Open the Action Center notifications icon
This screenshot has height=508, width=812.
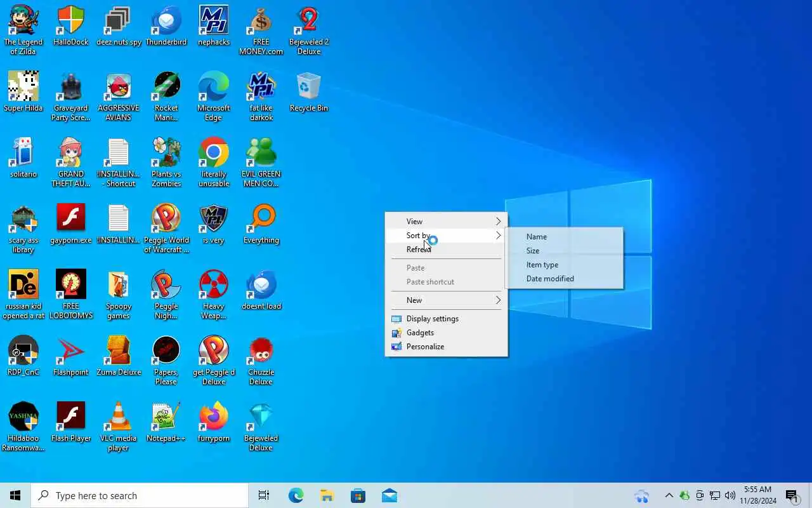coord(792,495)
